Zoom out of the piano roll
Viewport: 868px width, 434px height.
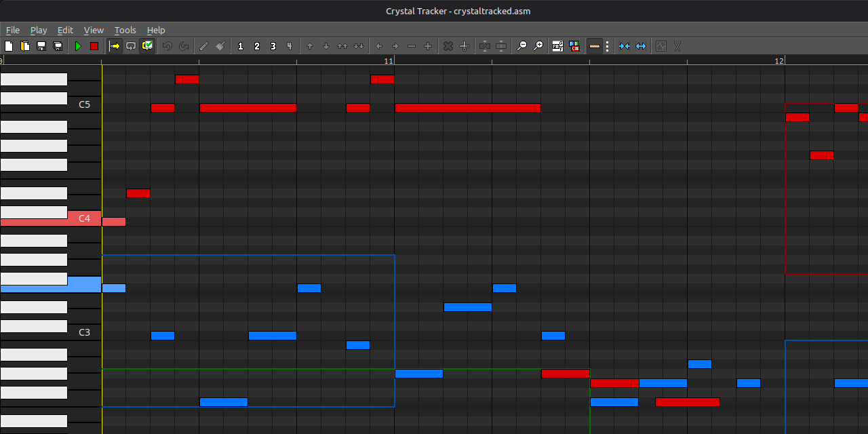(521, 46)
